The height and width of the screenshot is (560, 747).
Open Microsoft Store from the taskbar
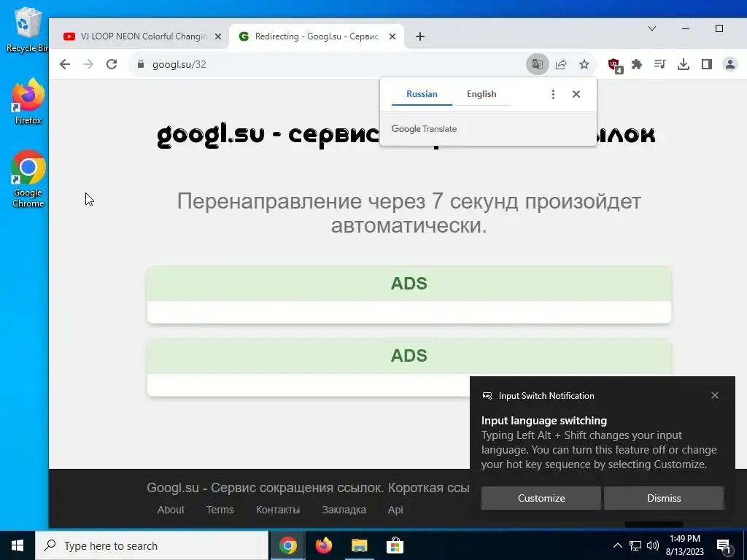pyautogui.click(x=395, y=545)
